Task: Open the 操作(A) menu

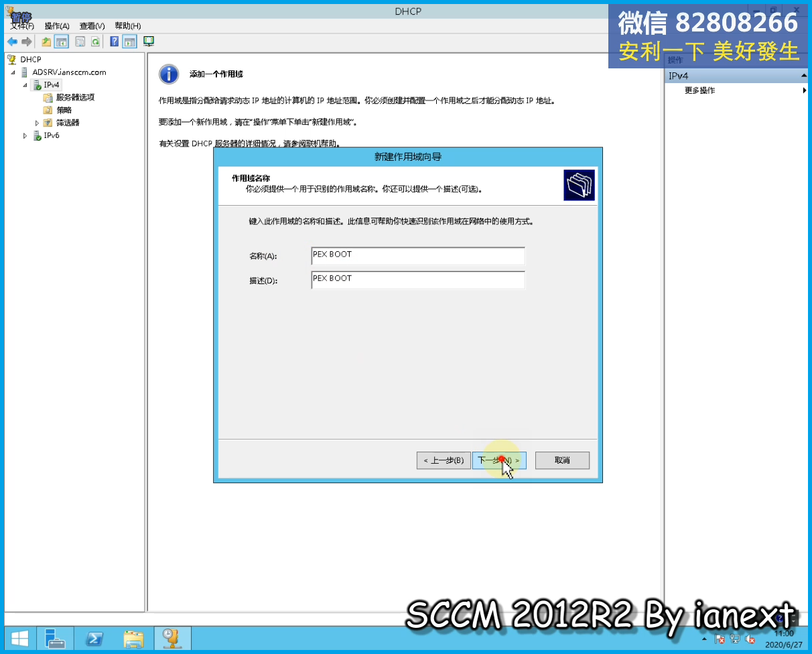Action: [57, 26]
